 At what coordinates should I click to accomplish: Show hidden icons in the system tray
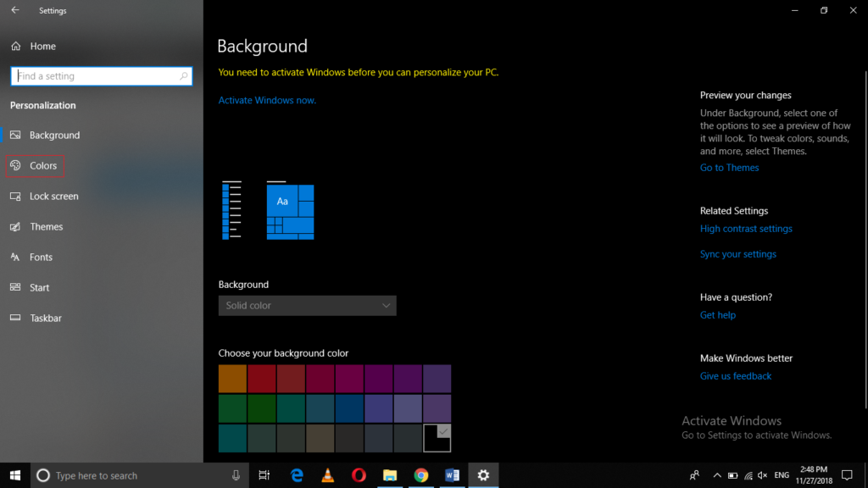pyautogui.click(x=717, y=475)
